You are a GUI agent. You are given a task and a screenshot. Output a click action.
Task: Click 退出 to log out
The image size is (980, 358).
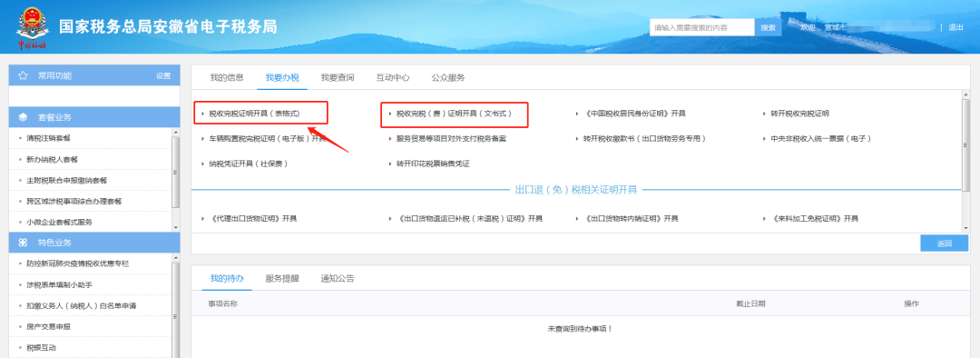click(x=955, y=27)
